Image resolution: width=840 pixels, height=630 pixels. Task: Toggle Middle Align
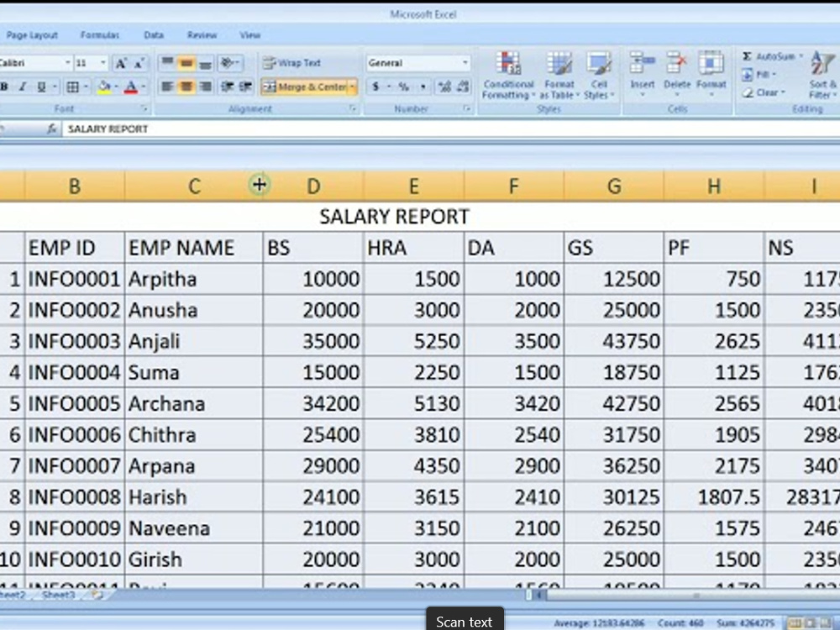(x=186, y=63)
